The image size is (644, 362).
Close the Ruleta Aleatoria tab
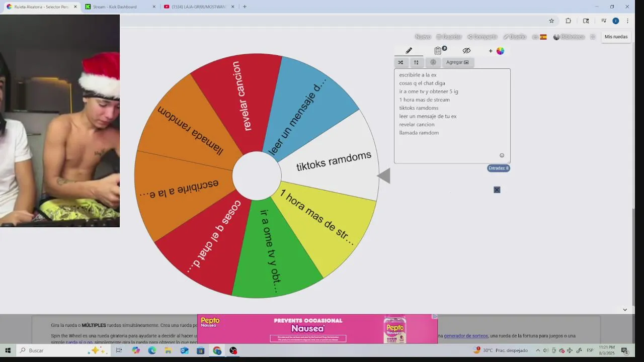pos(75,7)
